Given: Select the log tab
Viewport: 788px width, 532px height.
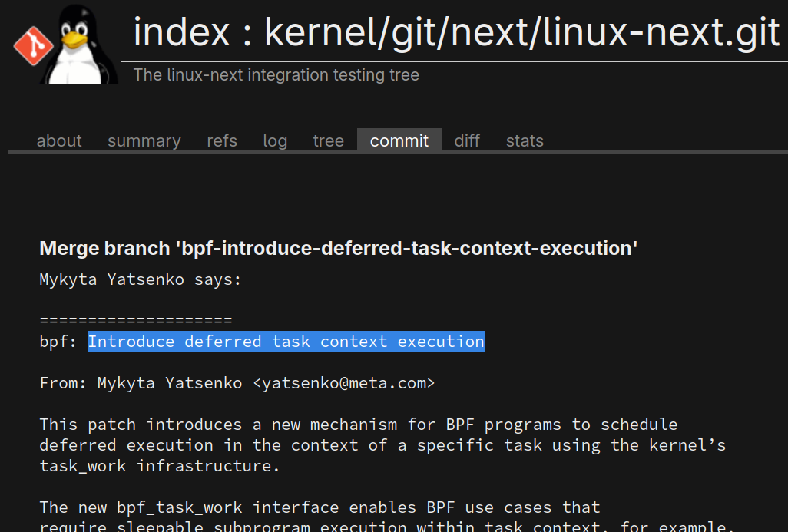Looking at the screenshot, I should (x=275, y=141).
